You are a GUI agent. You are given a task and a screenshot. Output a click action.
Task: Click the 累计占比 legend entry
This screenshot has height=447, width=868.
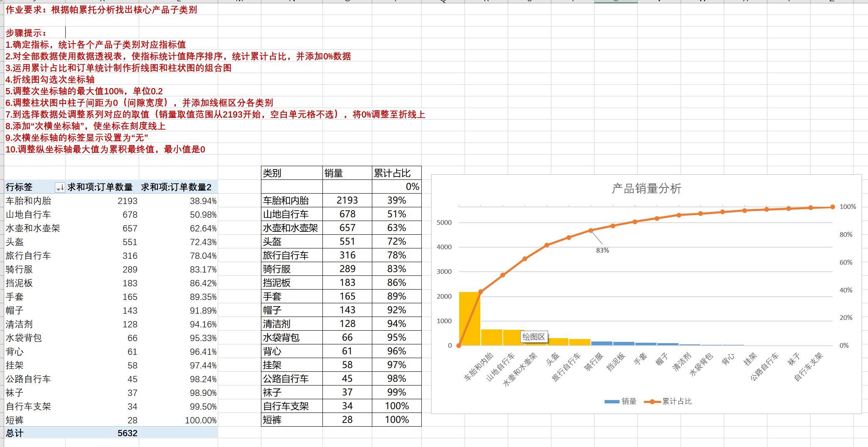(x=668, y=401)
